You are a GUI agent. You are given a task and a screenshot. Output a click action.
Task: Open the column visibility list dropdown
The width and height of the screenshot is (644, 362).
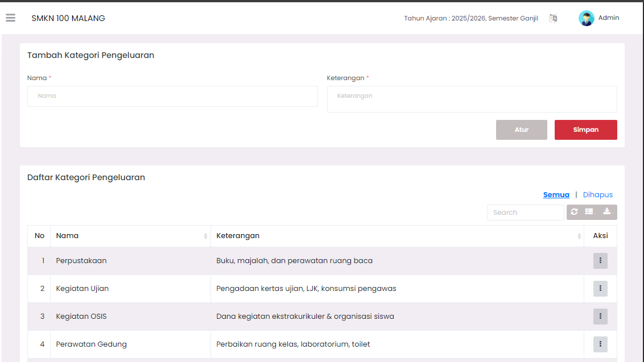(x=590, y=212)
